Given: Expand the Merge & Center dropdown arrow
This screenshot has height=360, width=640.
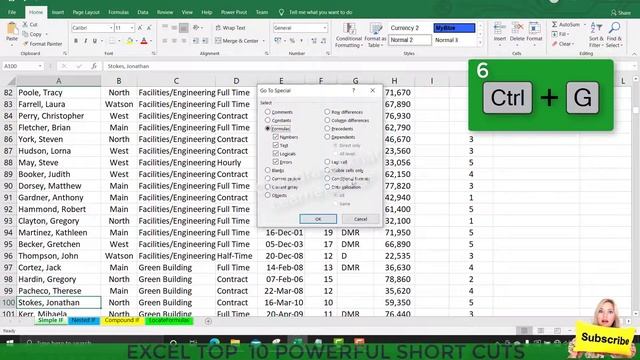Looking at the screenshot, I should [264, 41].
